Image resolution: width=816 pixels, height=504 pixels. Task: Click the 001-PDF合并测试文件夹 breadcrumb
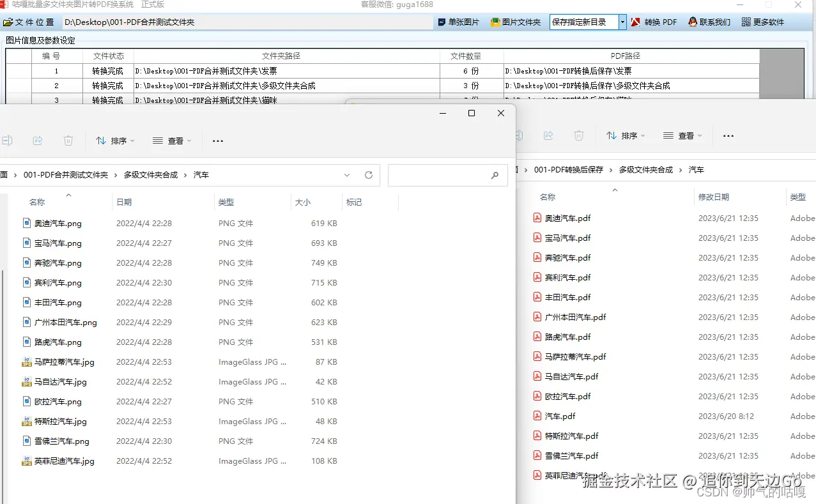pos(66,174)
